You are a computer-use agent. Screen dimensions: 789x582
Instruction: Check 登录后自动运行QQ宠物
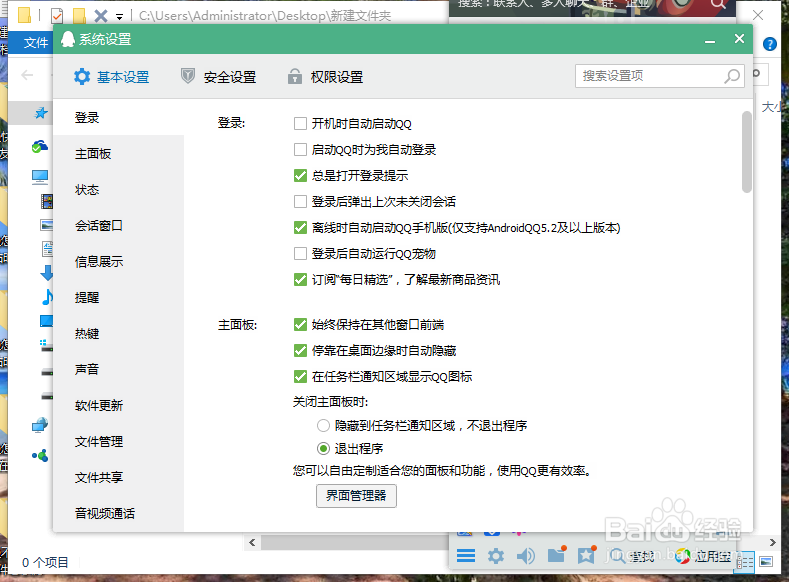click(x=300, y=254)
